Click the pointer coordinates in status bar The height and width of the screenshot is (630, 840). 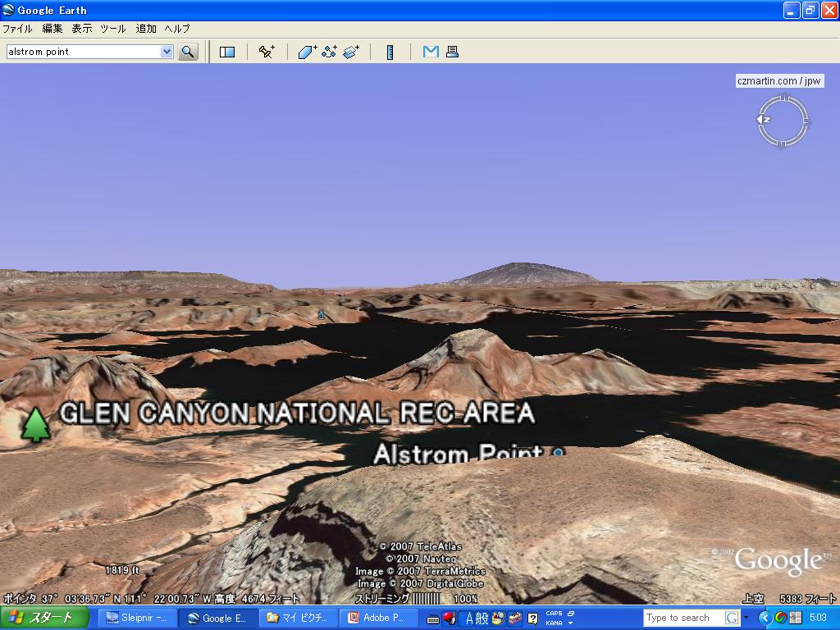click(152, 598)
